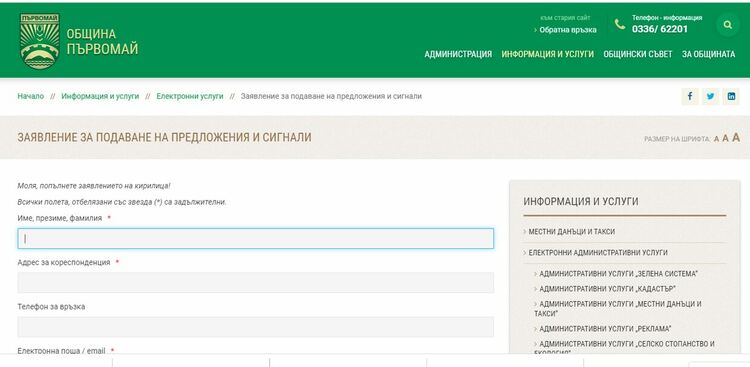The height and width of the screenshot is (367, 750).
Task: Select the largest font size A
Action: 736,138
